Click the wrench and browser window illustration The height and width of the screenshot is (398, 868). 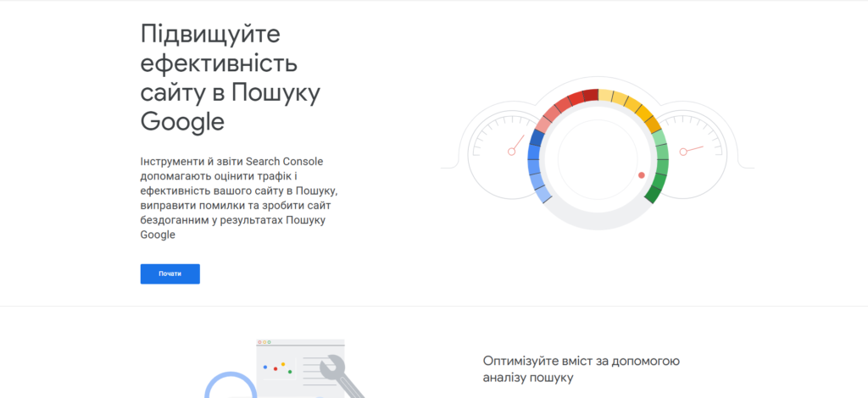pyautogui.click(x=285, y=368)
